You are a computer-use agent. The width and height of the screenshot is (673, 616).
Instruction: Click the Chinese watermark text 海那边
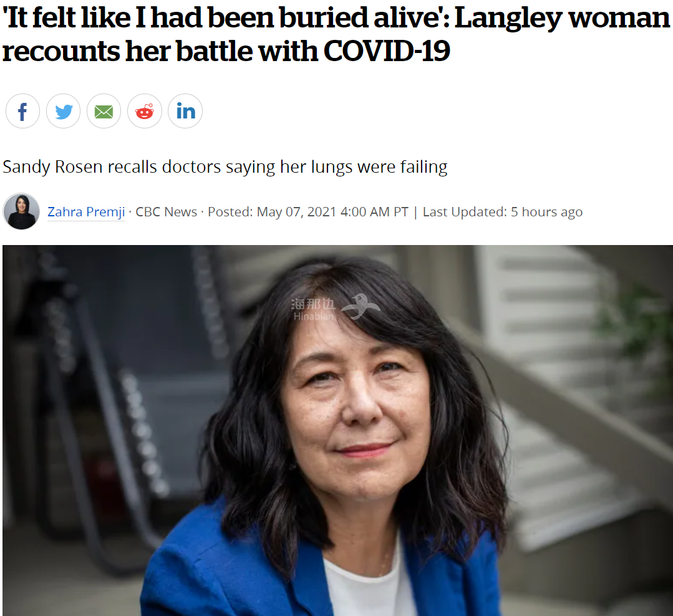pyautogui.click(x=313, y=304)
